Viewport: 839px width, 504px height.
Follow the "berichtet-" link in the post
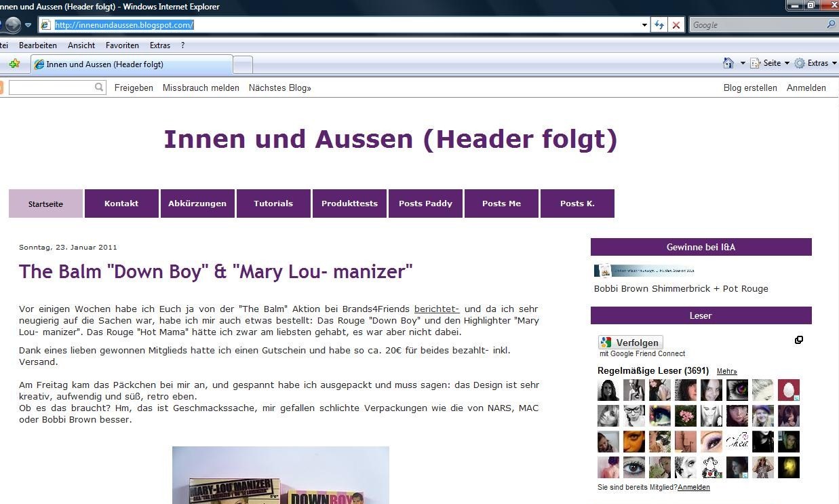pyautogui.click(x=437, y=309)
